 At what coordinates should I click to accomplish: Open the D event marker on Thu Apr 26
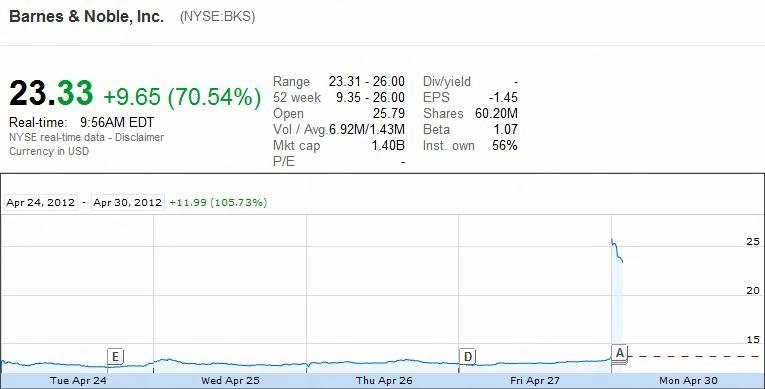click(467, 357)
